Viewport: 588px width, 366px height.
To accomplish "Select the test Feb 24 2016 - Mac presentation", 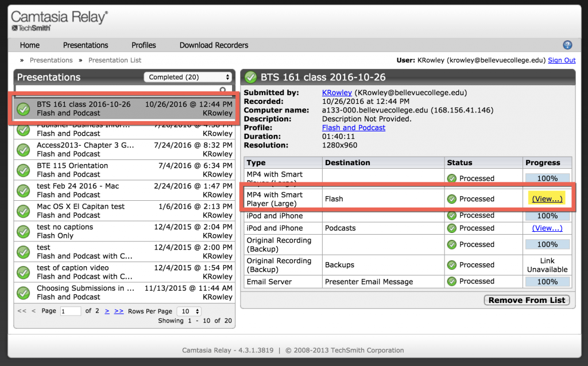I will [124, 190].
